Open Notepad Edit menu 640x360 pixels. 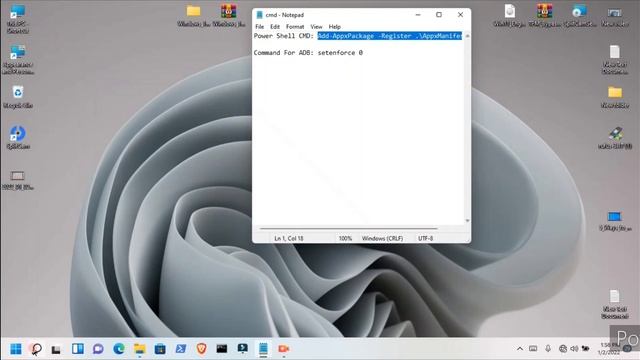click(275, 27)
